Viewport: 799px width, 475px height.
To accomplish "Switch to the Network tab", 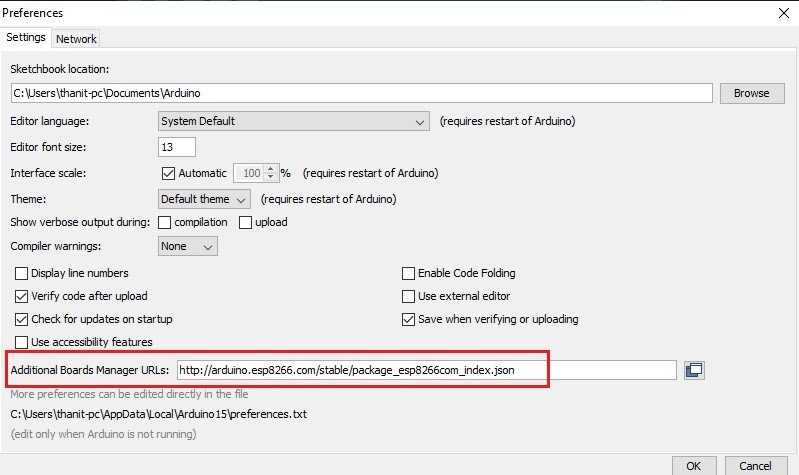I will pyautogui.click(x=76, y=39).
